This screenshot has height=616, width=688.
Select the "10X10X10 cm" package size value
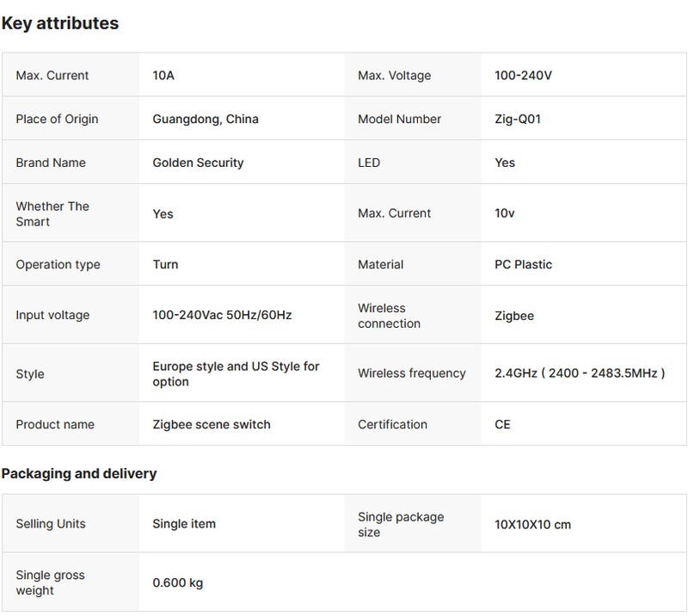[x=532, y=524]
